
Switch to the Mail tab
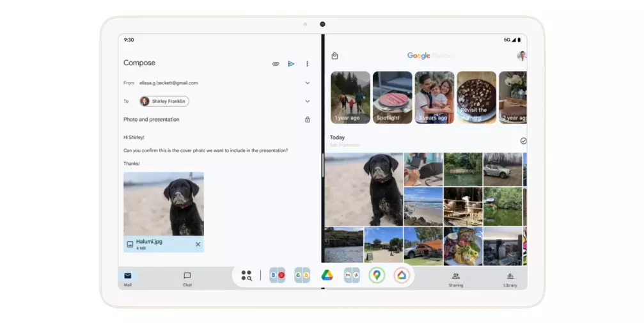click(128, 279)
